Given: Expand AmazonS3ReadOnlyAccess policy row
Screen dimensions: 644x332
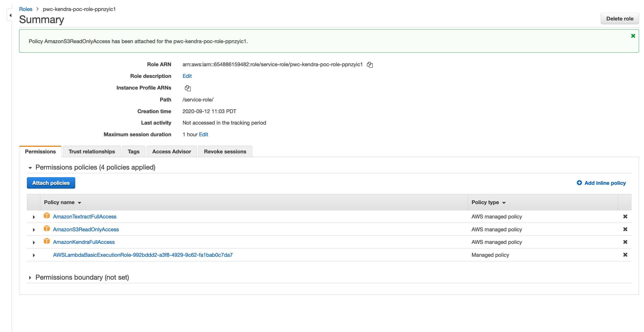Looking at the screenshot, I should pos(34,230).
